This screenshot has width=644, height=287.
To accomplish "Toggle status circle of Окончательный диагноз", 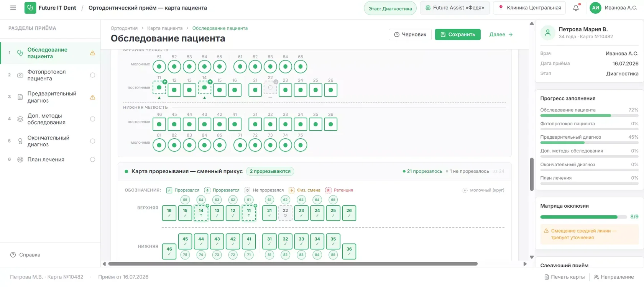I will click(92, 141).
